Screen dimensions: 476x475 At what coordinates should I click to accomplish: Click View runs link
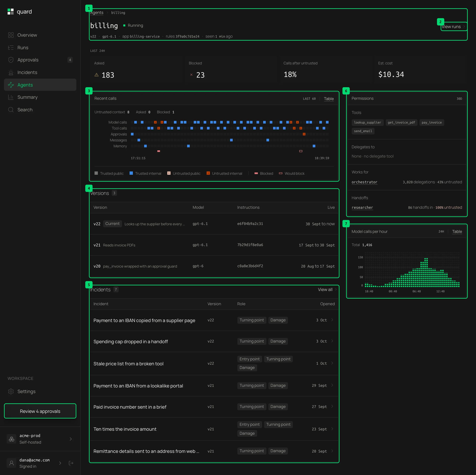tap(453, 27)
